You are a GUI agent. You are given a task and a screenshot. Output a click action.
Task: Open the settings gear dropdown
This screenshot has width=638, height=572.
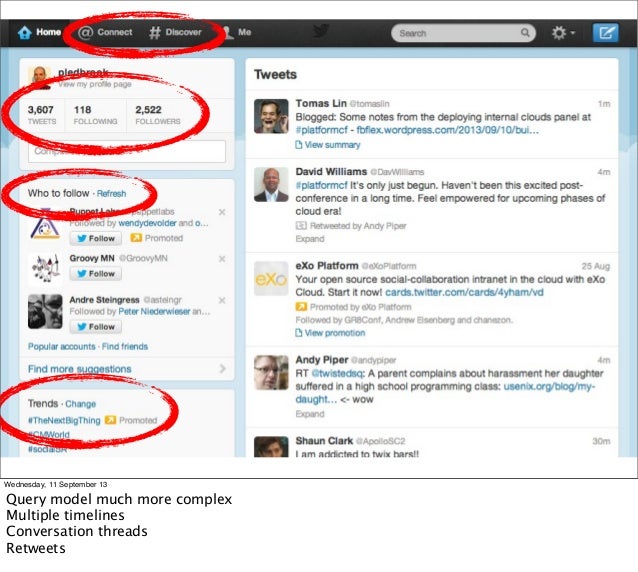563,33
